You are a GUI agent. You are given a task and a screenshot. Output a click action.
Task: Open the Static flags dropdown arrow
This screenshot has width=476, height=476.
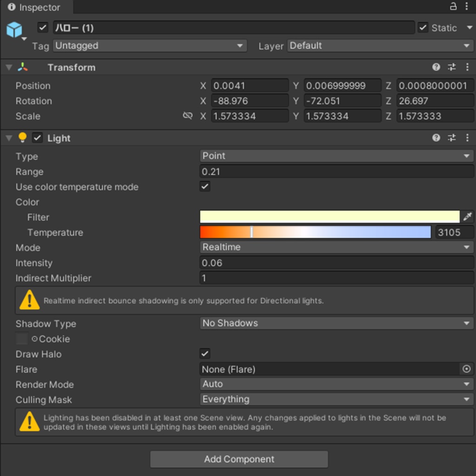pos(469,27)
